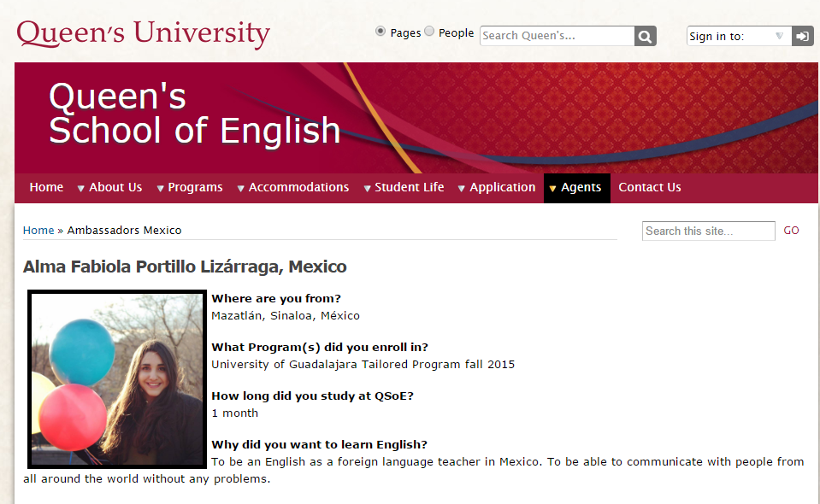The width and height of the screenshot is (820, 504).
Task: Expand the Student Life menu
Action: tap(404, 187)
